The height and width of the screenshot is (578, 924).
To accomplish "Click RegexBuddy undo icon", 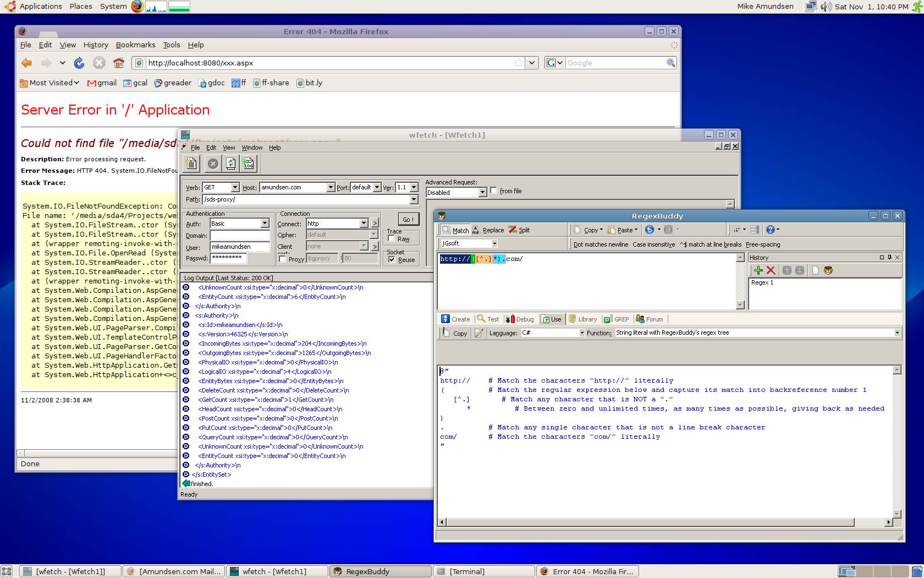I will (x=650, y=230).
